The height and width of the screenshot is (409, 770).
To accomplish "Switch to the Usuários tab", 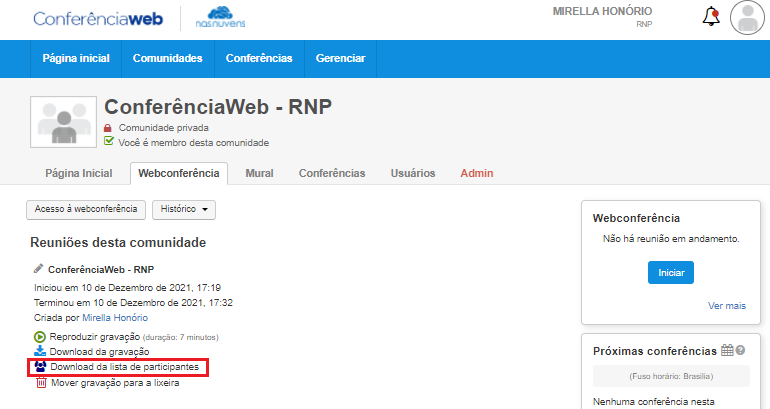I will (413, 173).
